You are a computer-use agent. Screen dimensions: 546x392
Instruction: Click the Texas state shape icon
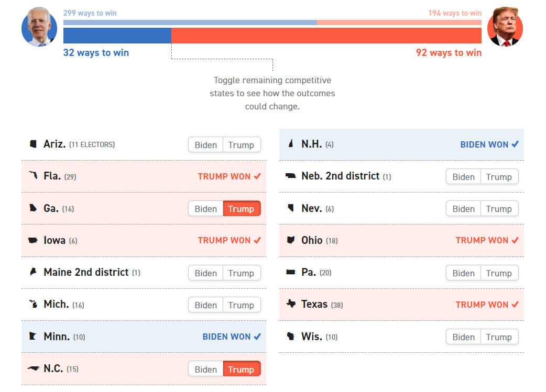coord(291,304)
